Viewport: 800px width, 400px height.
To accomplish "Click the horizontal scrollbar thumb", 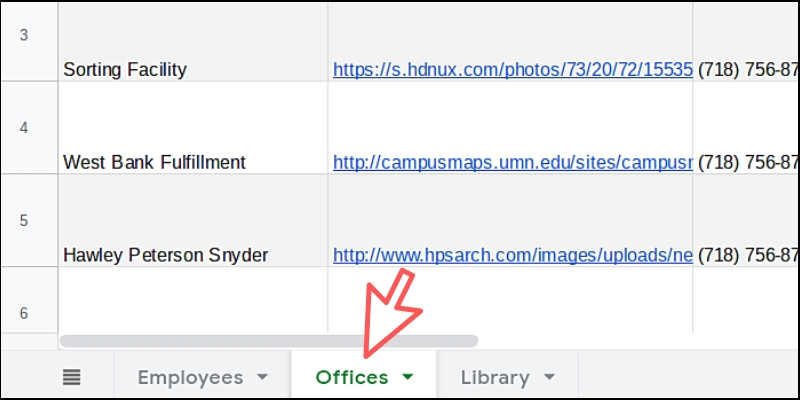I will click(x=268, y=341).
